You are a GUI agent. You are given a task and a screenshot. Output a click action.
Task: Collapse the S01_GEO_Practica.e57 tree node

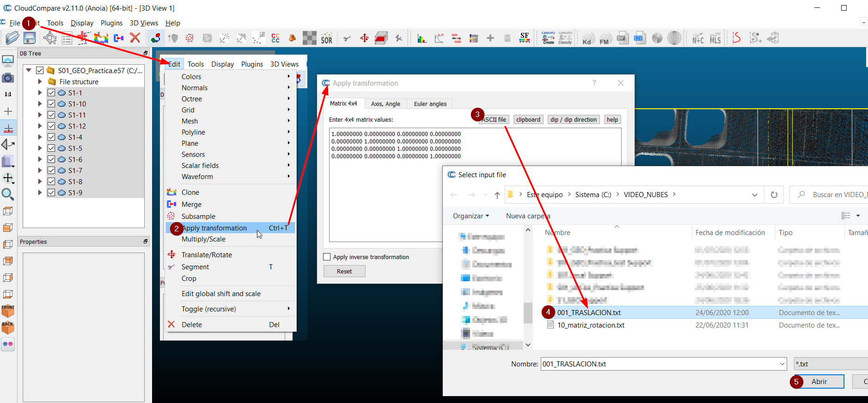pyautogui.click(x=29, y=70)
